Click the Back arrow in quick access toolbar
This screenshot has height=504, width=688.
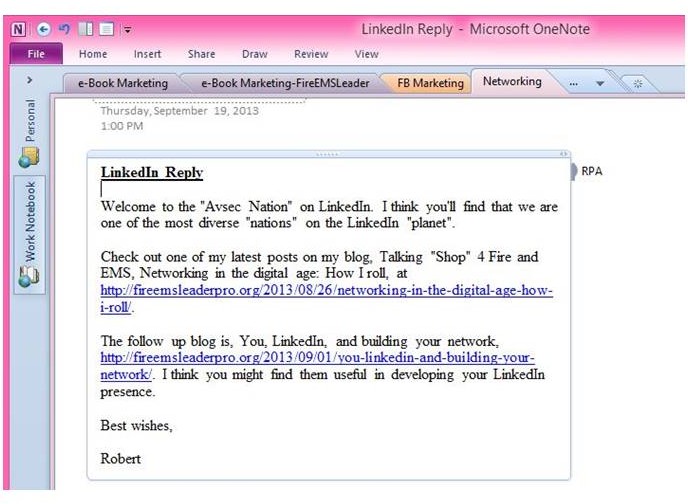pyautogui.click(x=43, y=29)
